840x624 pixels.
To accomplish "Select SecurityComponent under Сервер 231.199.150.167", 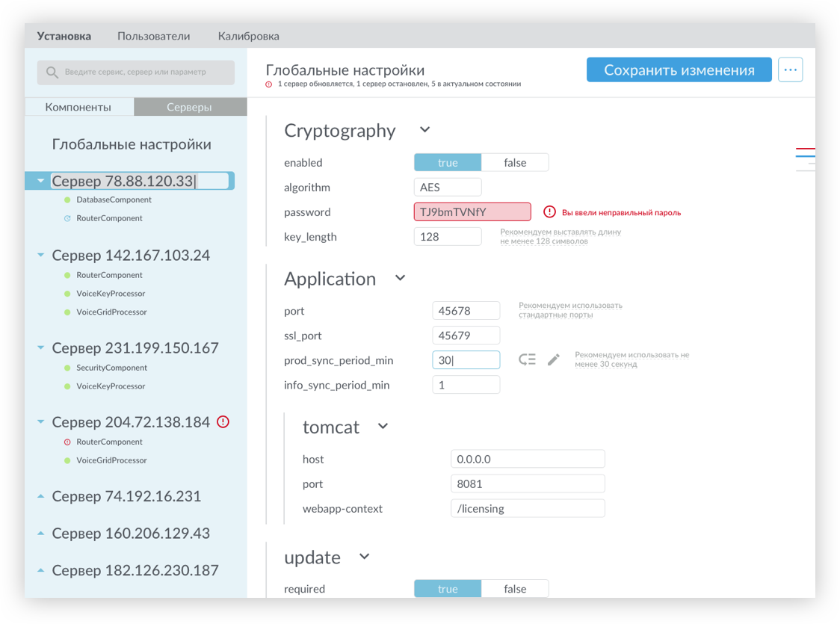I will (x=111, y=368).
